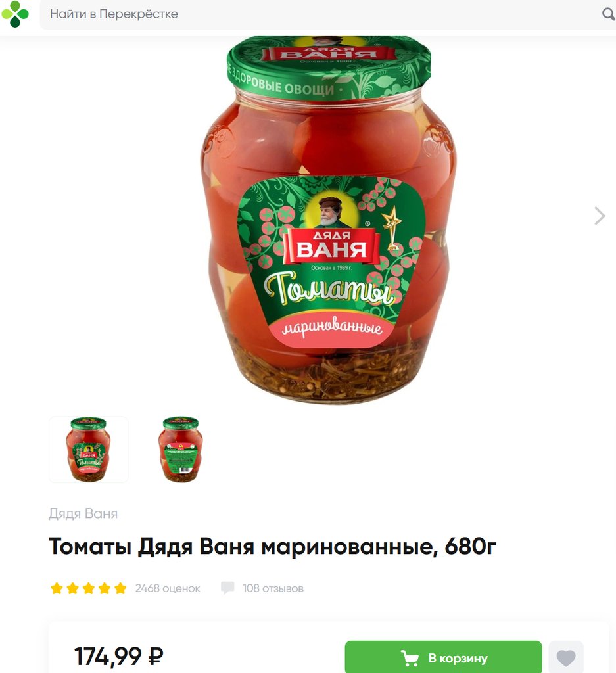Select the second jar back-label thumbnail
616x673 pixels.
pyautogui.click(x=181, y=450)
